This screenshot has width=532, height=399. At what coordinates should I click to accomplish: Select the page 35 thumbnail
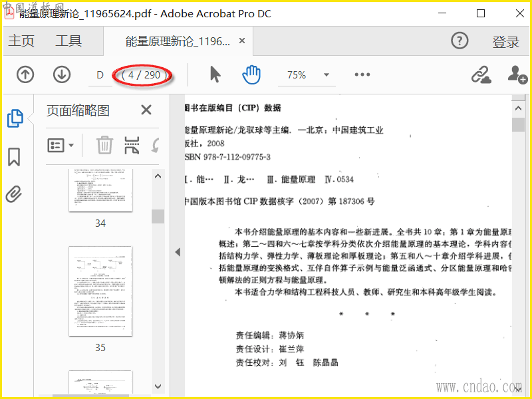[x=100, y=291]
